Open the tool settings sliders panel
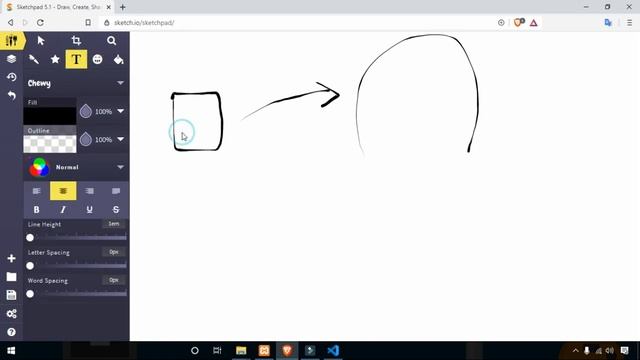The image size is (640, 360). click(11, 41)
